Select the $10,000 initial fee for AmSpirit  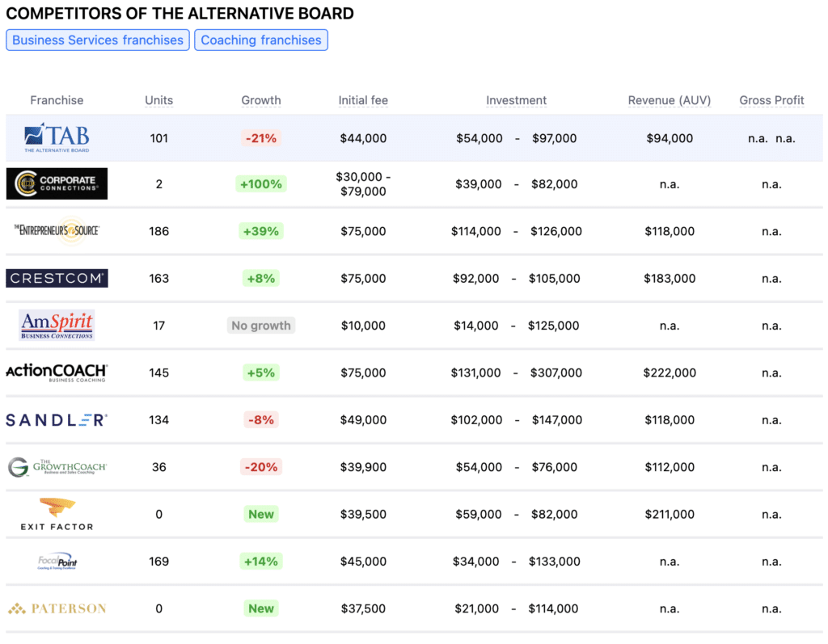click(x=363, y=325)
